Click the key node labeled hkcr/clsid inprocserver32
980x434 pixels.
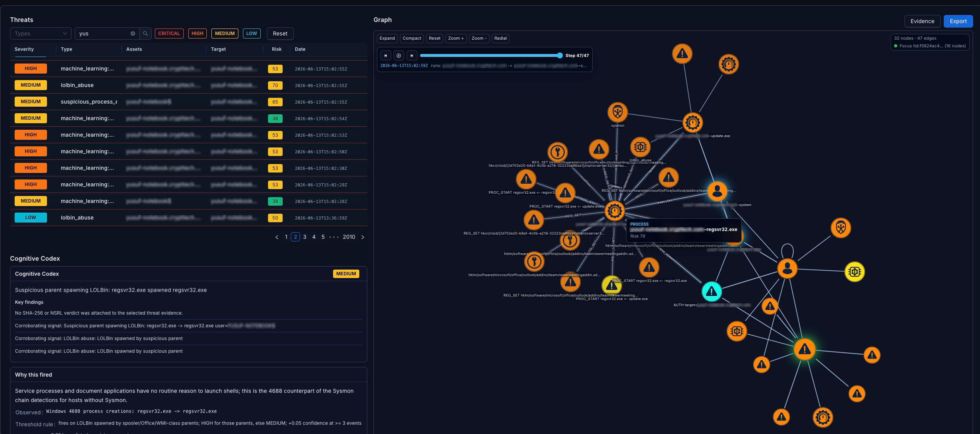557,152
